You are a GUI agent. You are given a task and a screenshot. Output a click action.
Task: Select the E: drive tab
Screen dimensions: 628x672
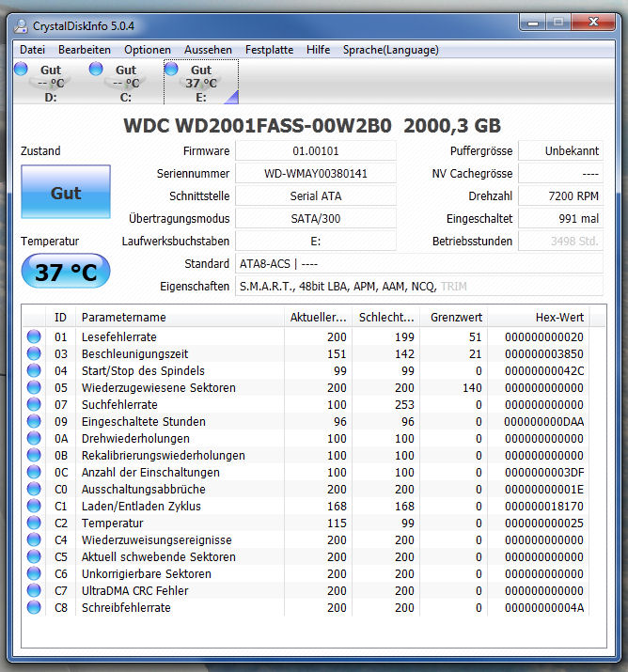pos(201,83)
